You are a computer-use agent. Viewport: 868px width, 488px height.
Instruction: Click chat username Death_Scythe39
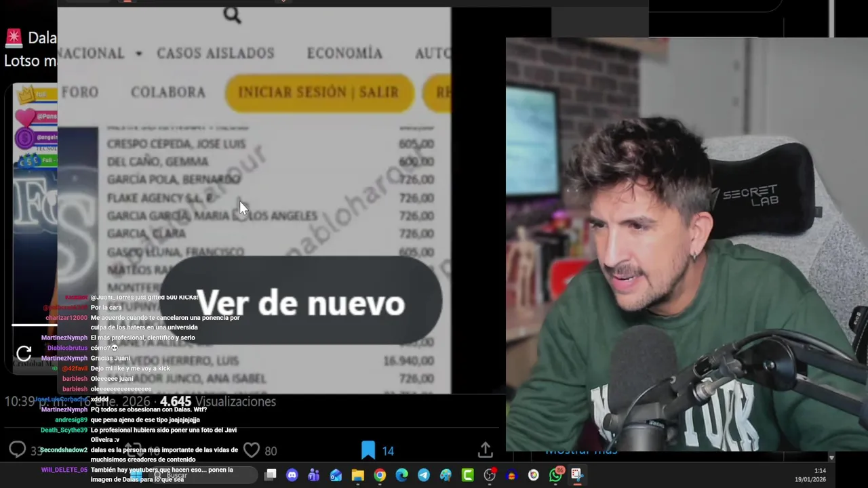click(64, 430)
